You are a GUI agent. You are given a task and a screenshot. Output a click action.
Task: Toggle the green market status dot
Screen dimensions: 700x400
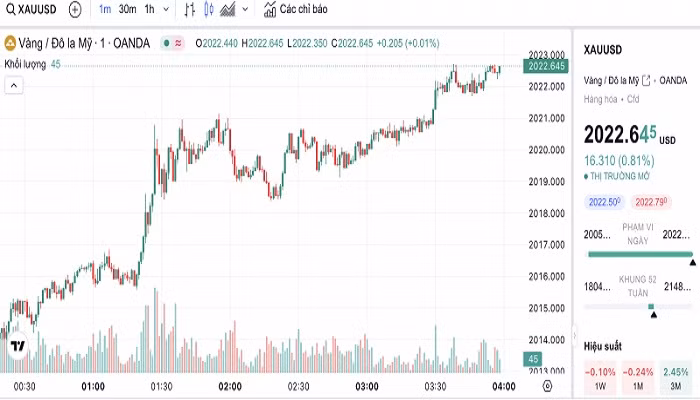167,43
